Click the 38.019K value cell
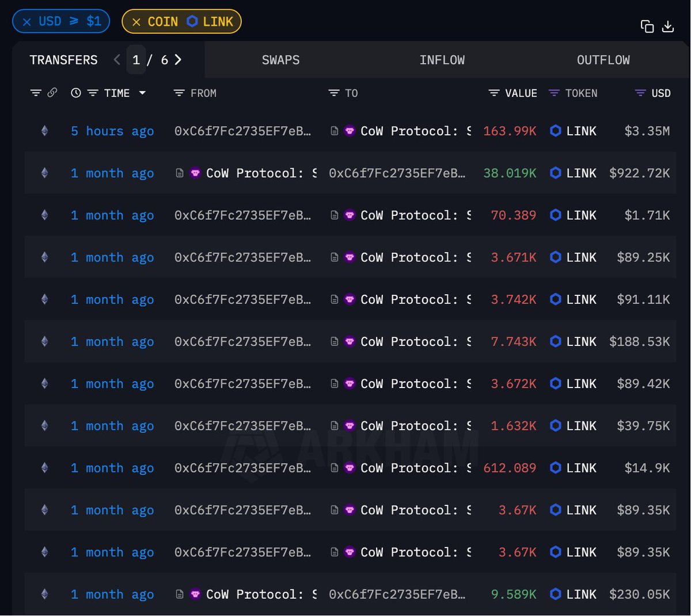The image size is (691, 616). pyautogui.click(x=510, y=173)
